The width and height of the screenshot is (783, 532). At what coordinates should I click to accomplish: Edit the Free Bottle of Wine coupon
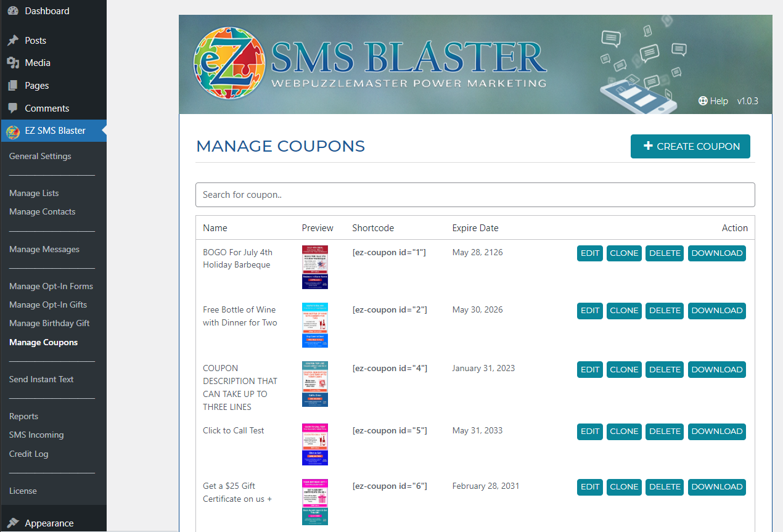(x=590, y=311)
